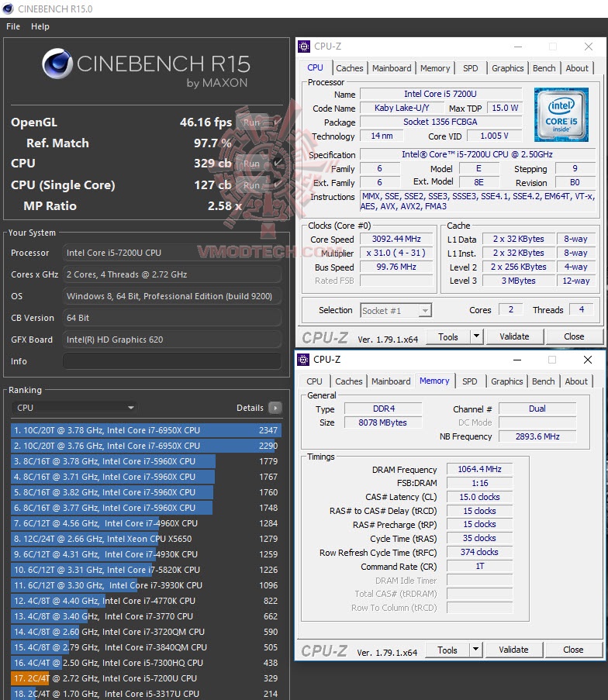Click the bottom CPU-Z window title icon

coord(303,360)
